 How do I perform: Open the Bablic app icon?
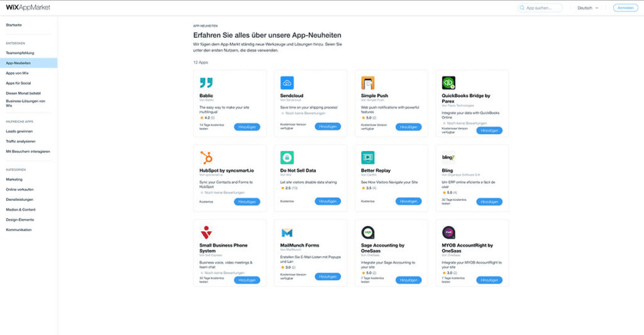(x=206, y=82)
